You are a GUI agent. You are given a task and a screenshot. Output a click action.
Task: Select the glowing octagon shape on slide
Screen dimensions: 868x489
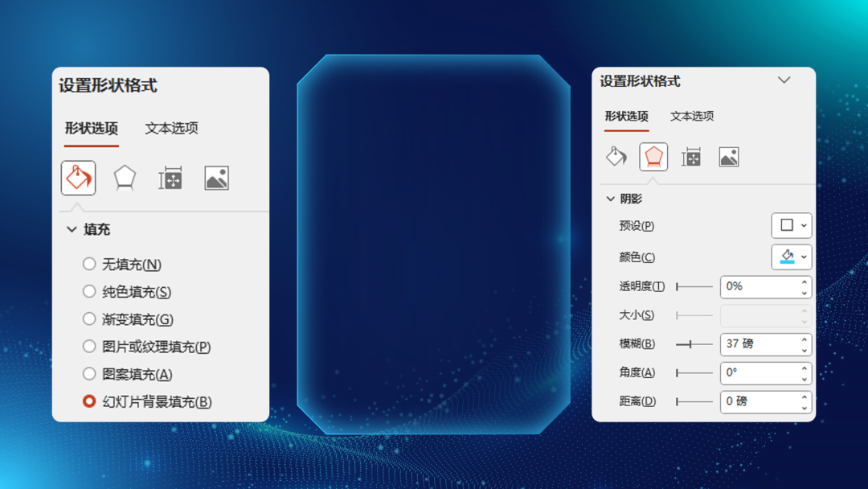click(x=434, y=244)
